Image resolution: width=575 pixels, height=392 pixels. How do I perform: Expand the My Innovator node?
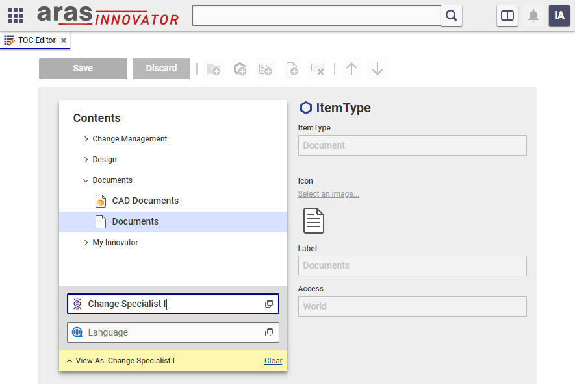click(86, 243)
